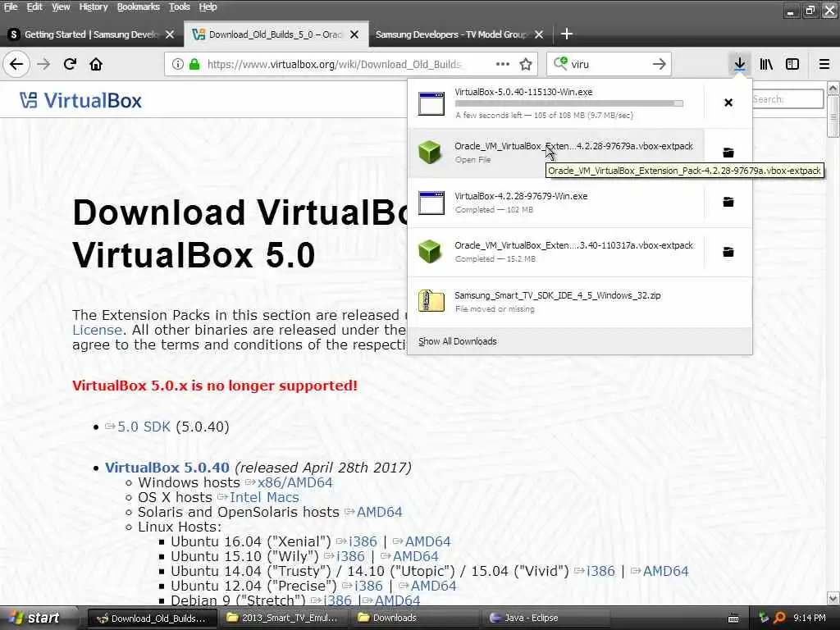Show sidebars icon in toolbar
840x630 pixels.
coord(792,64)
